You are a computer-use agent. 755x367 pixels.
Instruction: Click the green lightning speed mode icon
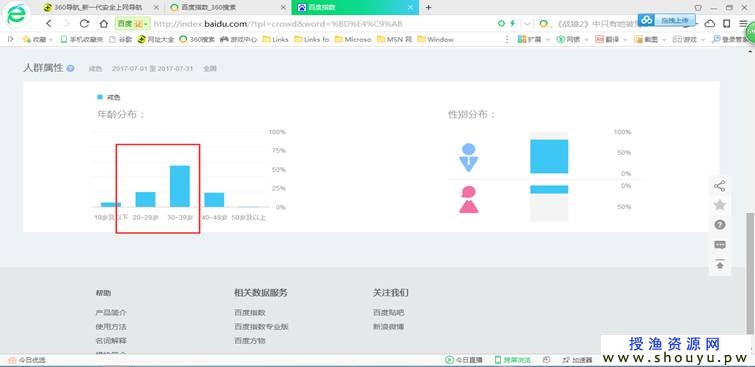click(512, 23)
